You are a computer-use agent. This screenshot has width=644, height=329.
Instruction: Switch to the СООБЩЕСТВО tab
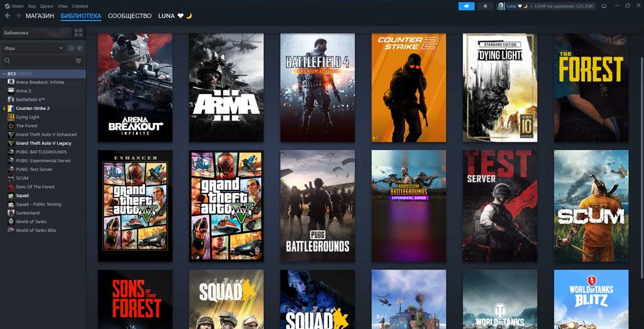pyautogui.click(x=130, y=15)
